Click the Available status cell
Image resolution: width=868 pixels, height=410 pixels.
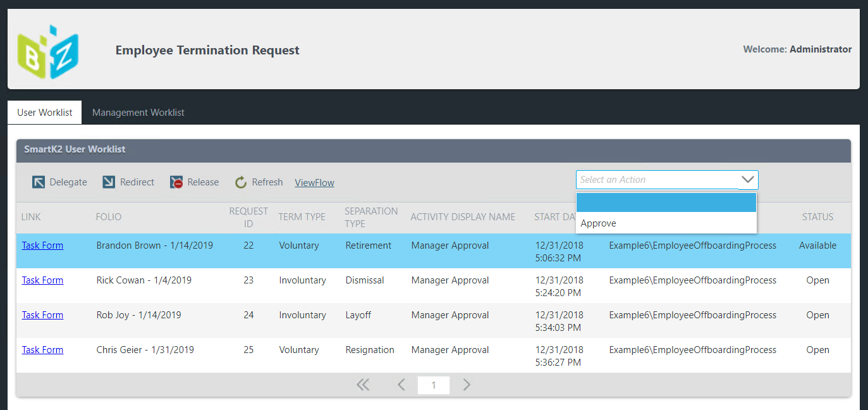pyautogui.click(x=817, y=245)
